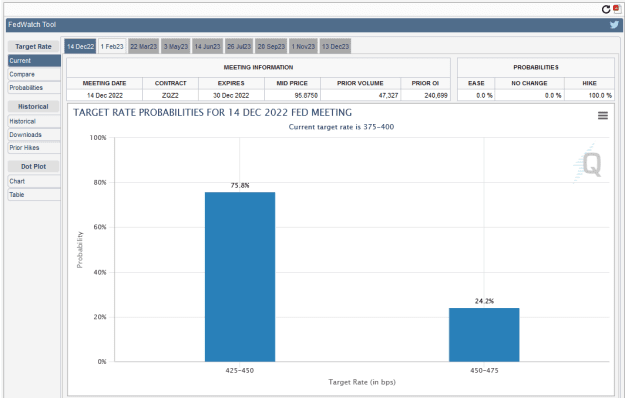Screen dimensions: 625x398
Task: Open the 14 Jun23 meeting tab
Action: tap(207, 46)
